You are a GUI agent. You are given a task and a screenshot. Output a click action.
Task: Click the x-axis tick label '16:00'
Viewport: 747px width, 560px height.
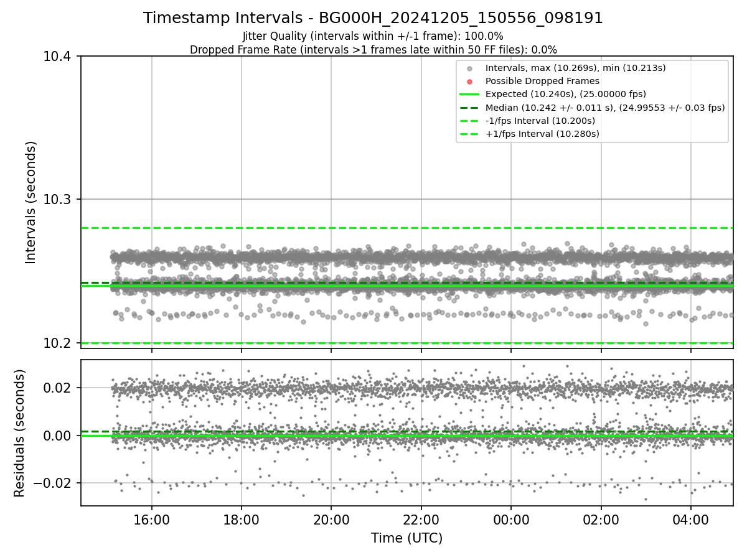[152, 519]
